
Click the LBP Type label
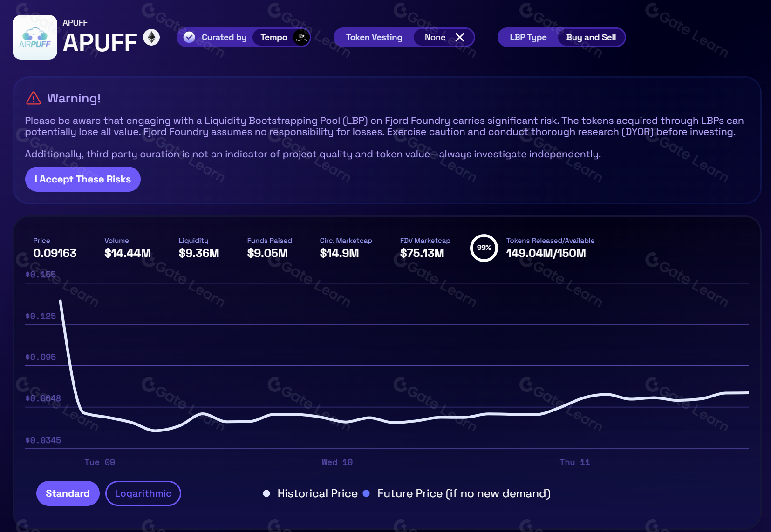(528, 37)
